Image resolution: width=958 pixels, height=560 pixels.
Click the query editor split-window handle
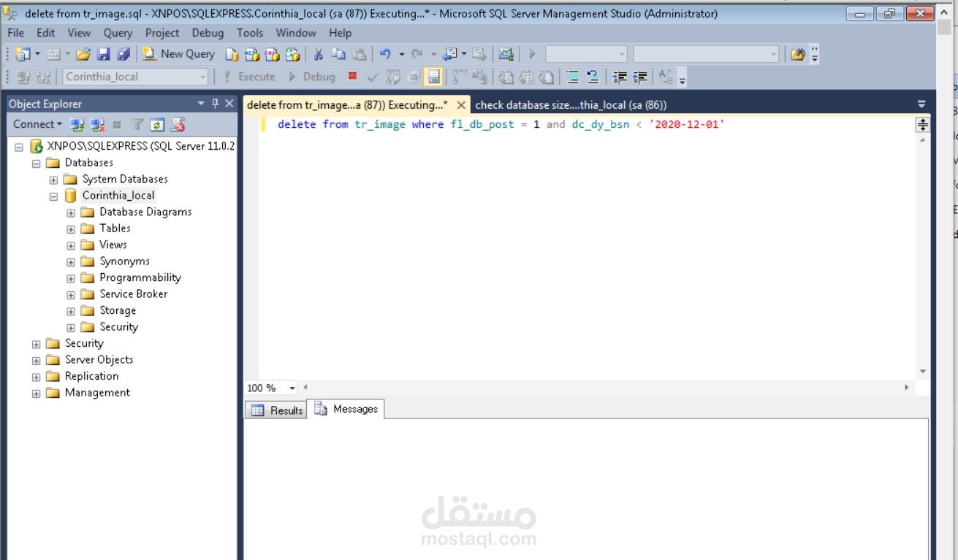[923, 125]
